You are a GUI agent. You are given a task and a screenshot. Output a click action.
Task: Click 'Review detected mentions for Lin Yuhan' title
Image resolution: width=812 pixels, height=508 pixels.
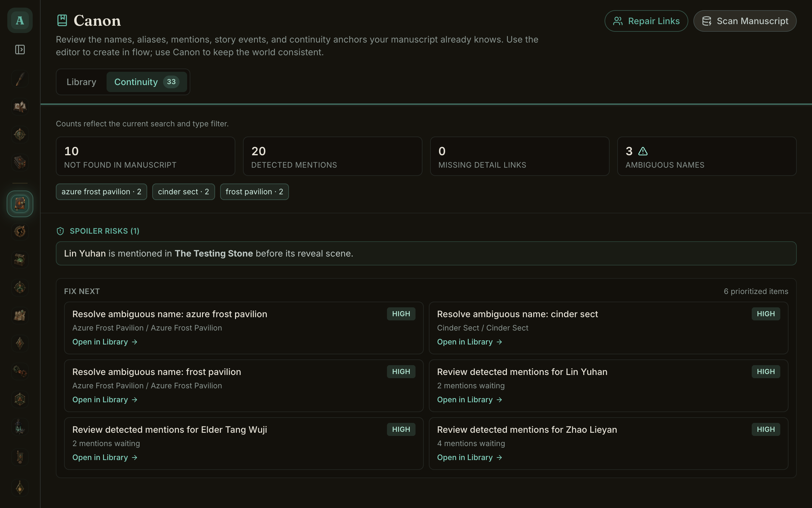pyautogui.click(x=522, y=372)
